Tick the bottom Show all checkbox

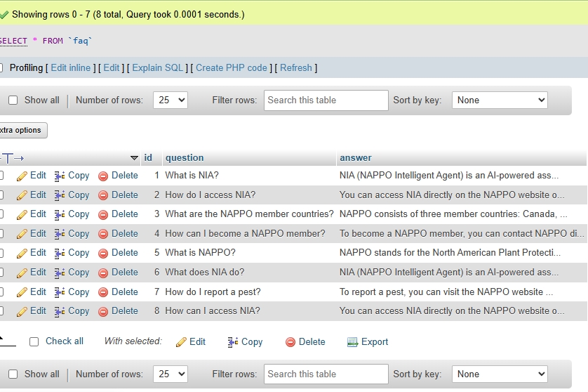click(x=13, y=374)
